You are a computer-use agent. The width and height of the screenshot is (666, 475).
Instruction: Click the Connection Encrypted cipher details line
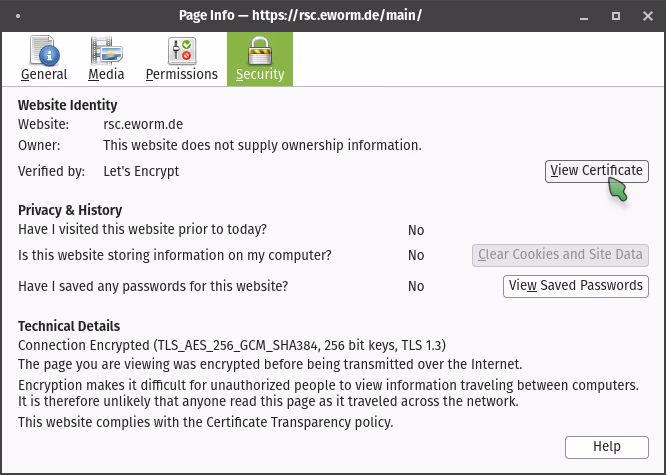[232, 345]
